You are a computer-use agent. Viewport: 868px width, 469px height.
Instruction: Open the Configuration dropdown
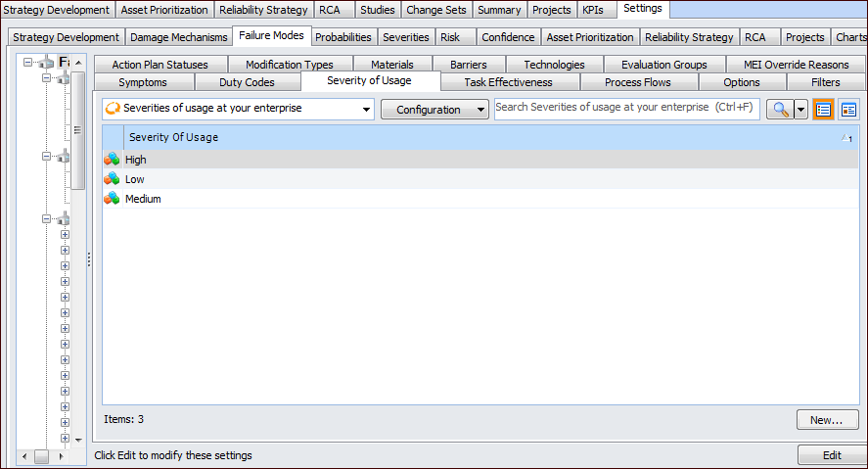[434, 110]
